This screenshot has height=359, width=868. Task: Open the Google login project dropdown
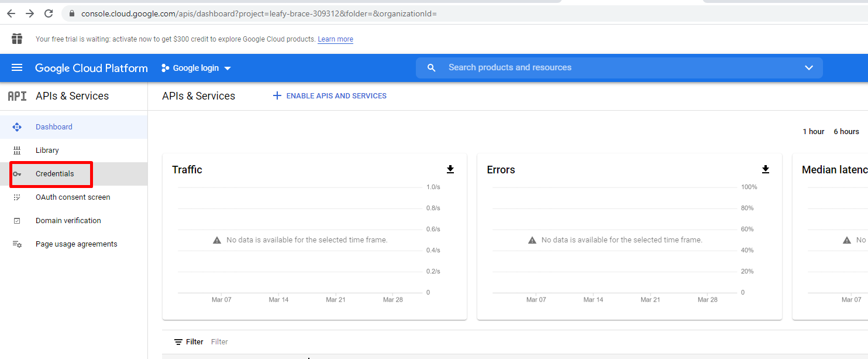point(197,68)
